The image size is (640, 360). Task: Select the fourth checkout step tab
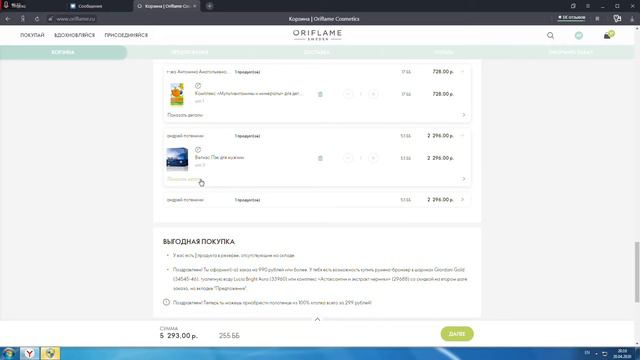click(444, 52)
